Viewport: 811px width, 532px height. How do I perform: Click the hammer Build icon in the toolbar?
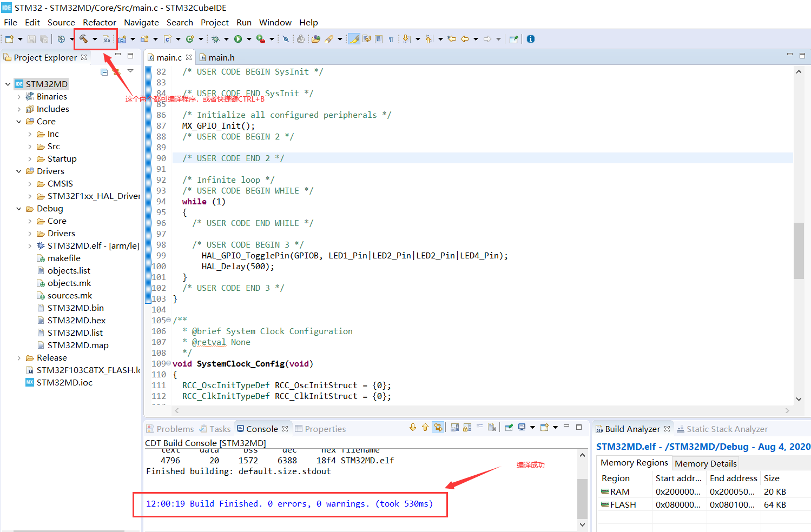(x=83, y=39)
